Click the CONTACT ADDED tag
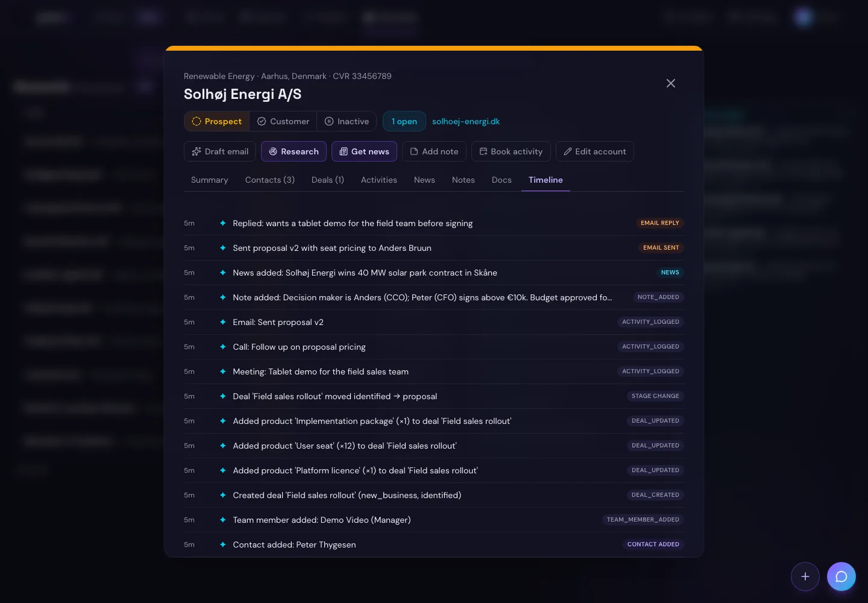The width and height of the screenshot is (868, 603). [653, 545]
